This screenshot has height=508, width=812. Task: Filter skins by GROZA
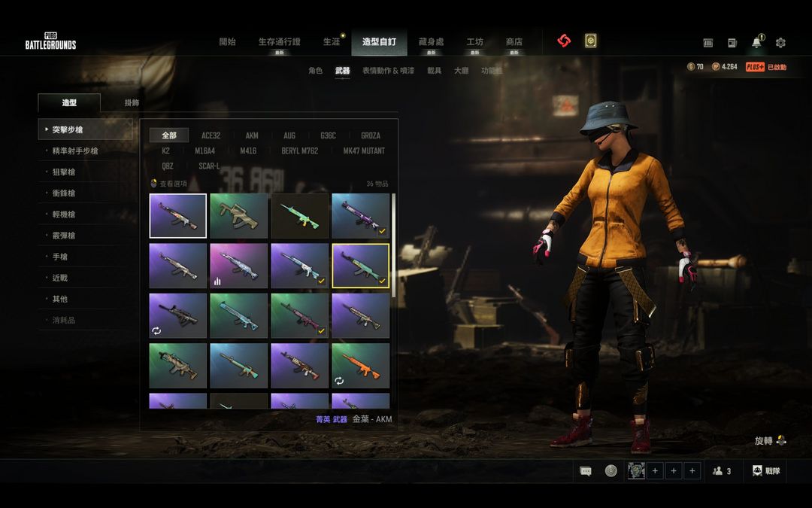click(x=371, y=135)
